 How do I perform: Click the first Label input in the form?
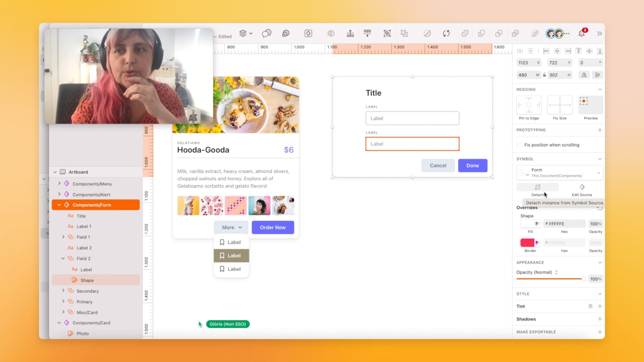point(412,118)
